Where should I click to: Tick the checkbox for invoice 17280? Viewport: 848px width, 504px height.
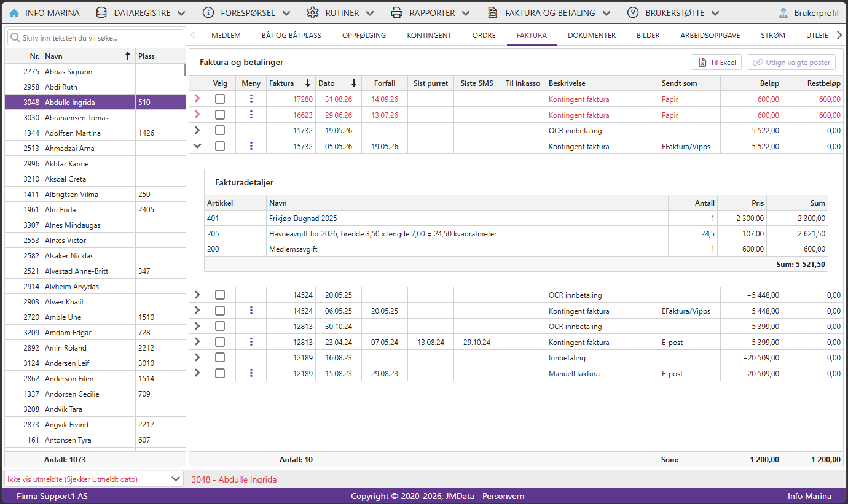tap(220, 99)
